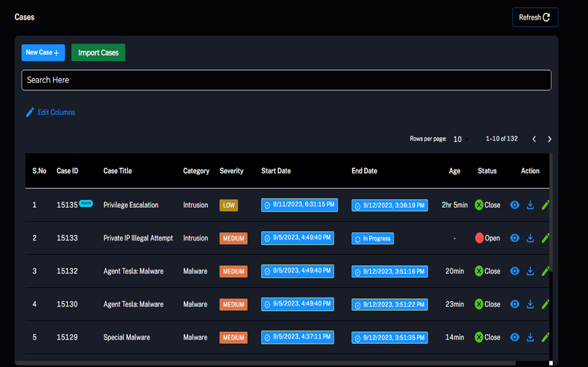This screenshot has height=367, width=588.
Task: Click the download icon for case 15135
Action: [x=530, y=205]
